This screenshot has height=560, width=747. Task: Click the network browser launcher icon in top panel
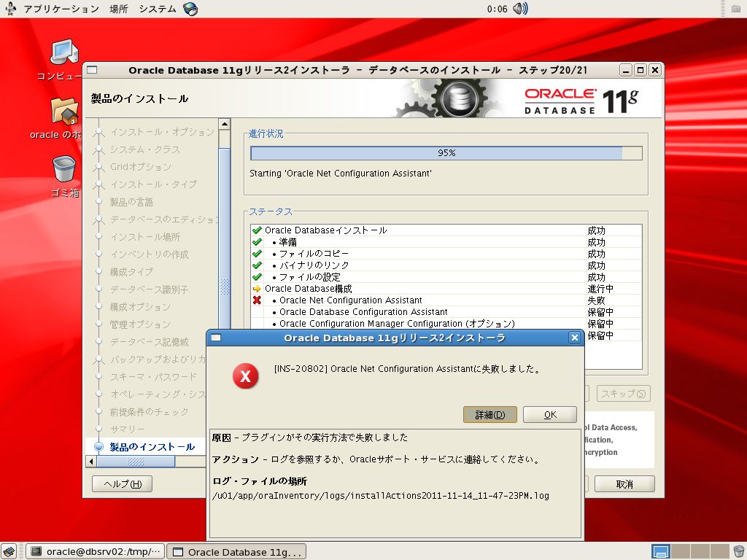(190, 9)
